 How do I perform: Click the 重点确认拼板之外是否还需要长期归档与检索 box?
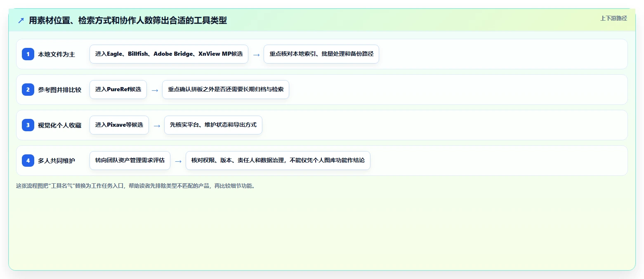point(226,90)
